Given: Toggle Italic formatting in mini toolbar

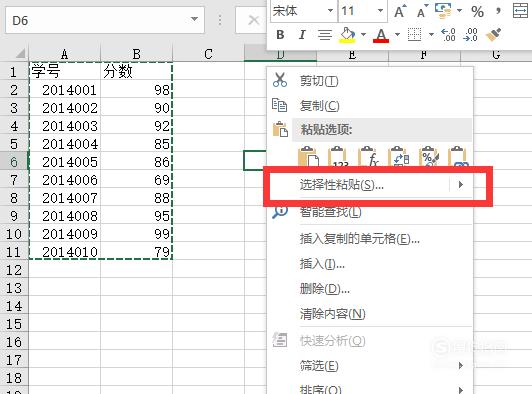Looking at the screenshot, I should click(302, 35).
